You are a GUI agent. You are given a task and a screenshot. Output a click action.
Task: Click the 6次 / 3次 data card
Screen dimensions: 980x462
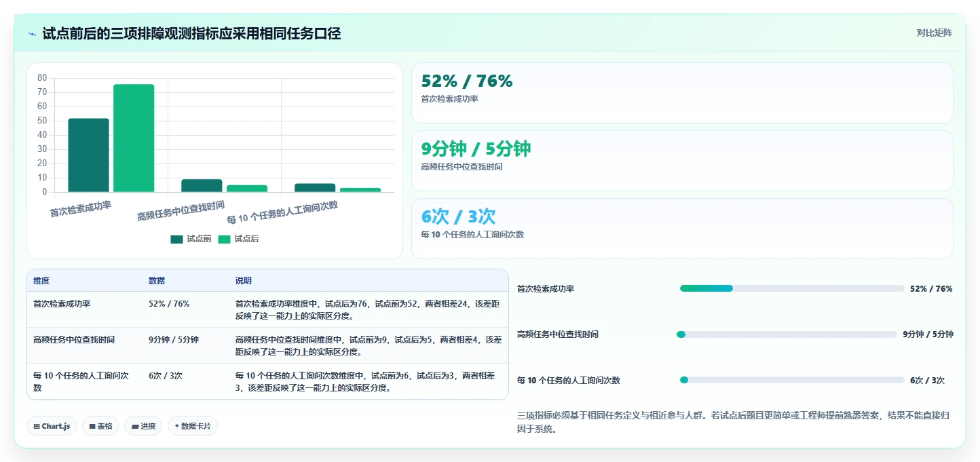(x=682, y=229)
